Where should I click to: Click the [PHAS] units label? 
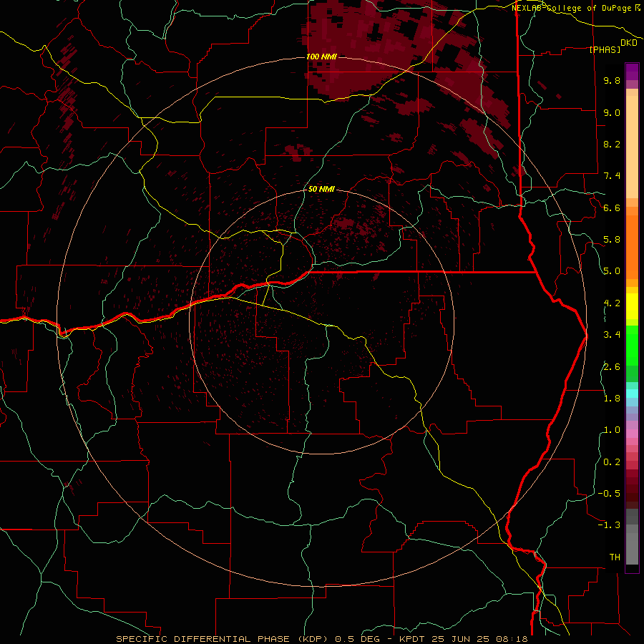point(605,50)
